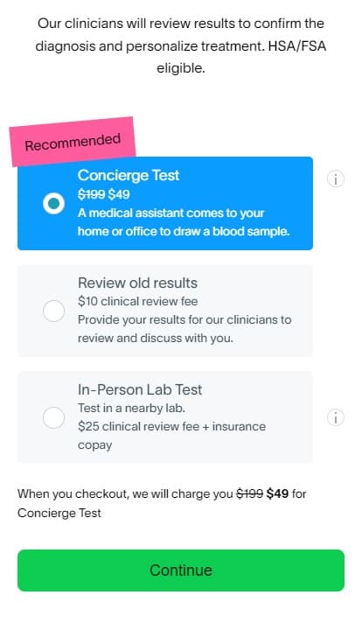Image resolution: width=362 pixels, height=644 pixels.
Task: Click $25 clinical review fee + insurance copay
Action: point(171,436)
